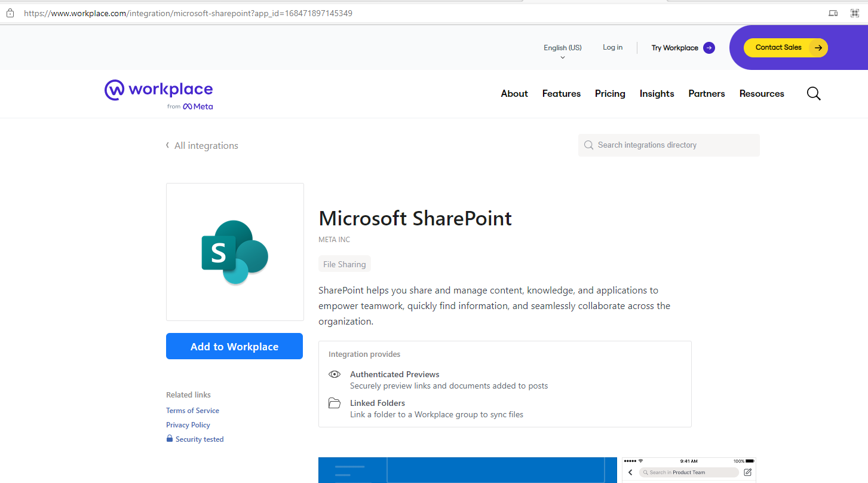Screen dimensions: 868x483
Task: Click the back chevron before All integrations
Action: tap(168, 145)
